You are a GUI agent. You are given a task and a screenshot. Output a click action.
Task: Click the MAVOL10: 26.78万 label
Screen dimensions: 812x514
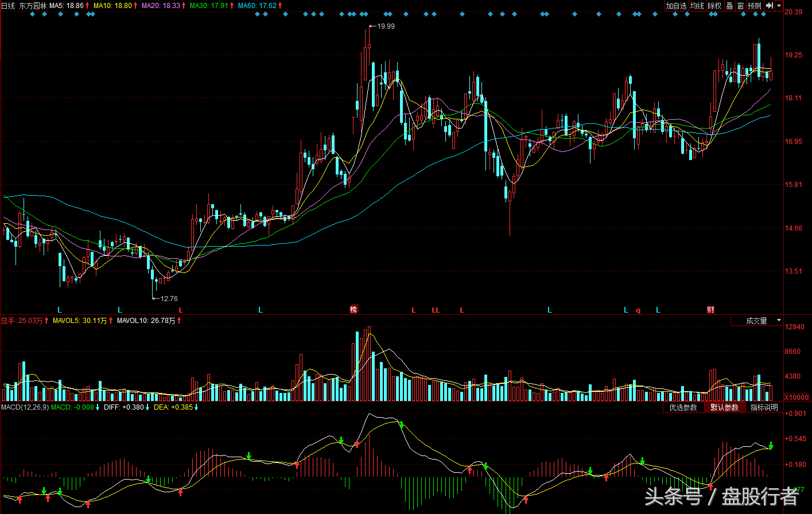tap(146, 321)
